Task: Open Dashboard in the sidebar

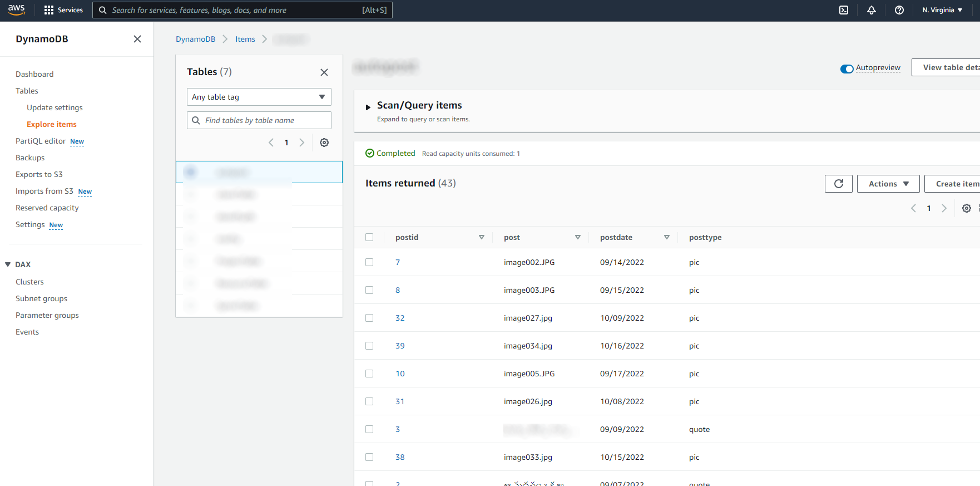Action: pos(34,74)
